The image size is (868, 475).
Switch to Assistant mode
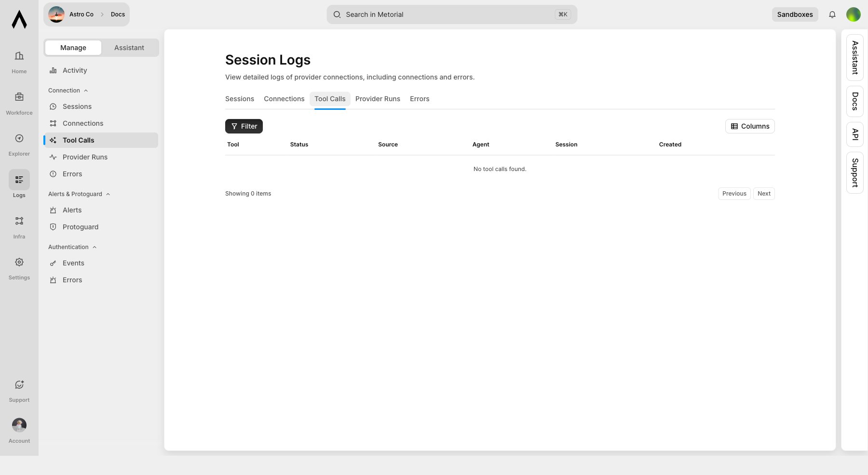tap(129, 48)
